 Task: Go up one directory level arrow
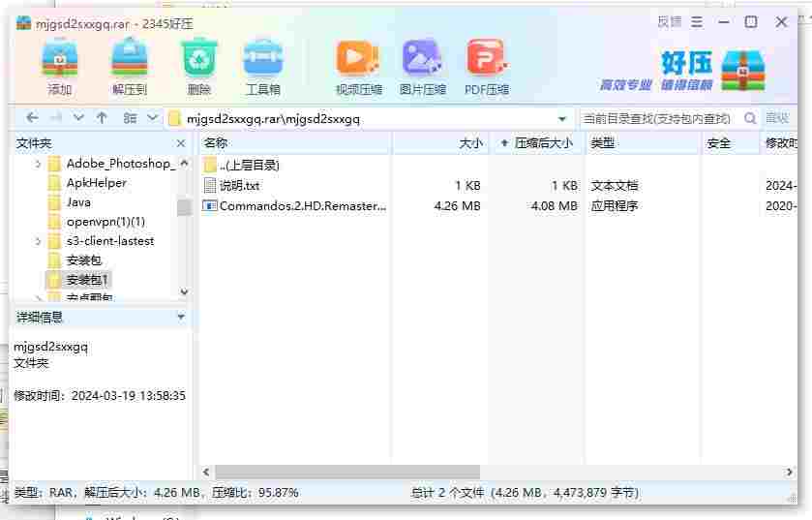[x=102, y=118]
